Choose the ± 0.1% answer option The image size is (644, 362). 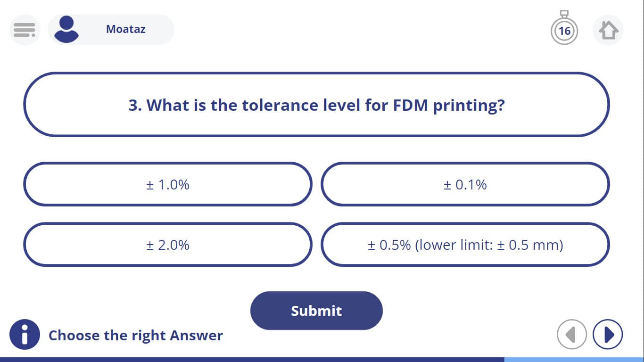[465, 184]
